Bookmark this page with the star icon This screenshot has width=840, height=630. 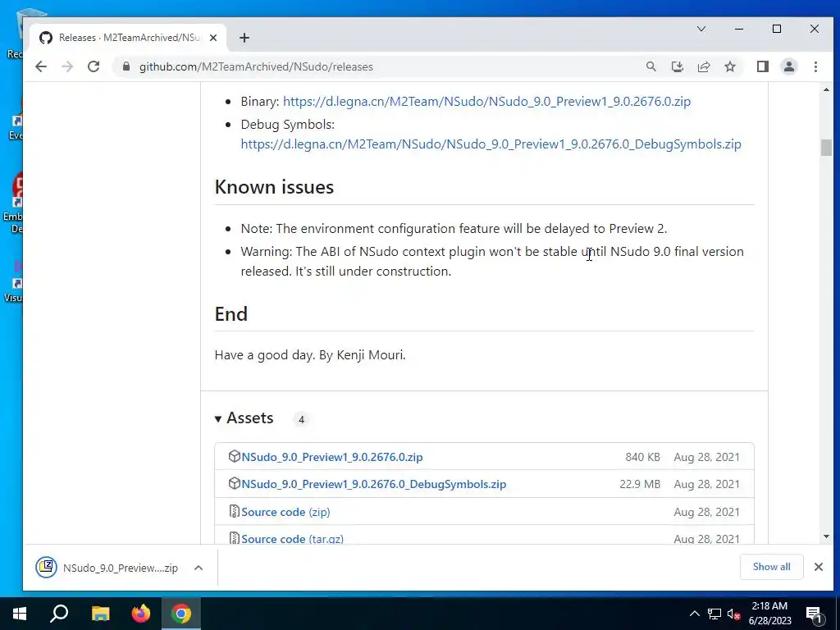tap(729, 66)
